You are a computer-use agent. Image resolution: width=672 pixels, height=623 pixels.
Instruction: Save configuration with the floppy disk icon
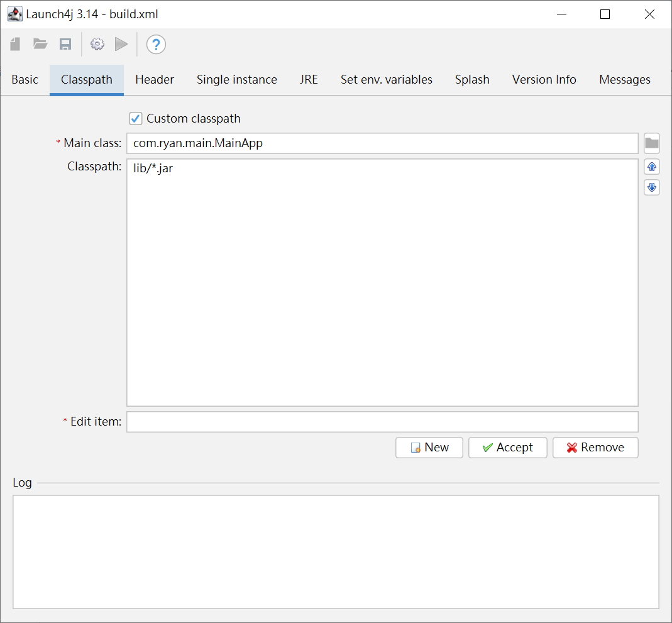coord(65,44)
